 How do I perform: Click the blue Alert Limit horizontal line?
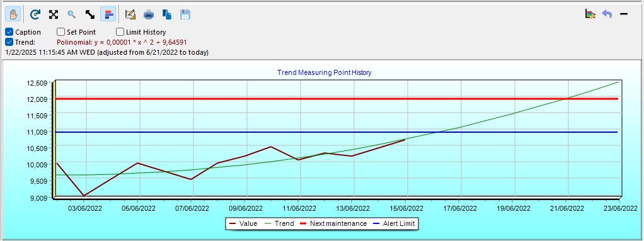tap(336, 132)
